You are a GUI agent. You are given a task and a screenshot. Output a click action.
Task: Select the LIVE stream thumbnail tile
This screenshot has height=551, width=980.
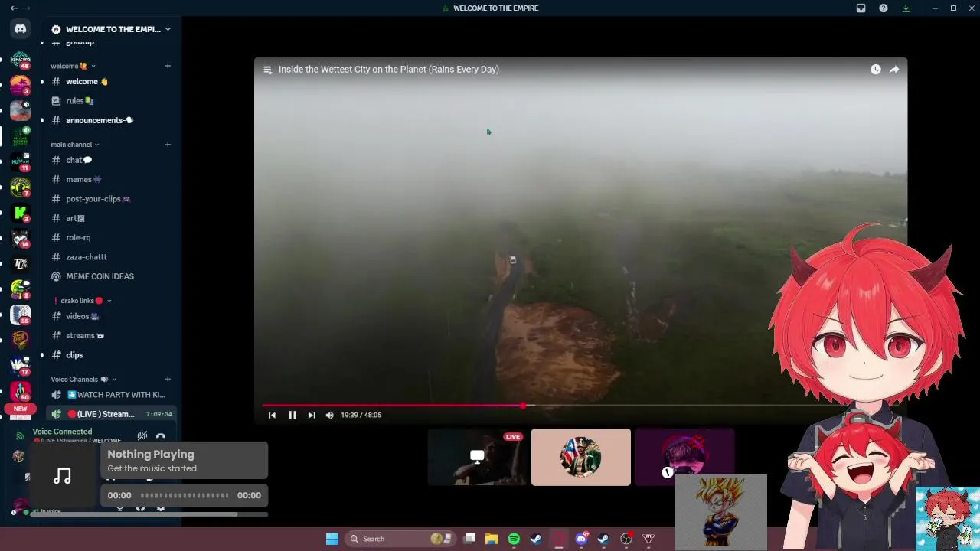coord(477,457)
